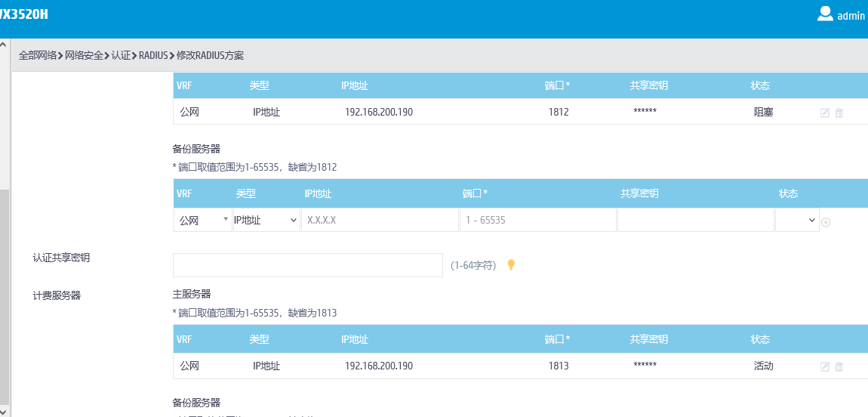Focus the backup server port input

537,220
